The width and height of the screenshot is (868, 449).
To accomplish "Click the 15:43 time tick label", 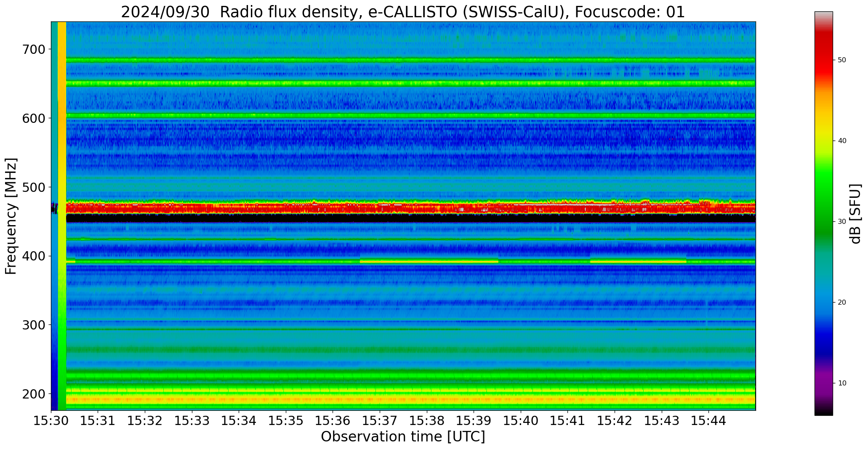I will click(662, 420).
